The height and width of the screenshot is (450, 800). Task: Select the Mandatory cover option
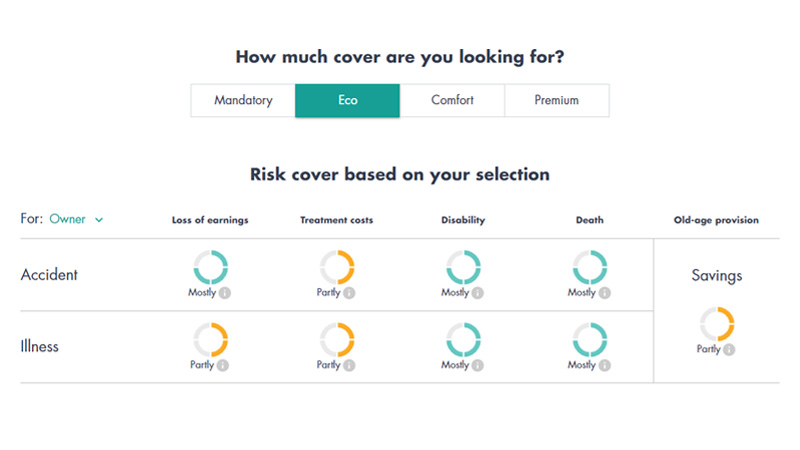(243, 101)
